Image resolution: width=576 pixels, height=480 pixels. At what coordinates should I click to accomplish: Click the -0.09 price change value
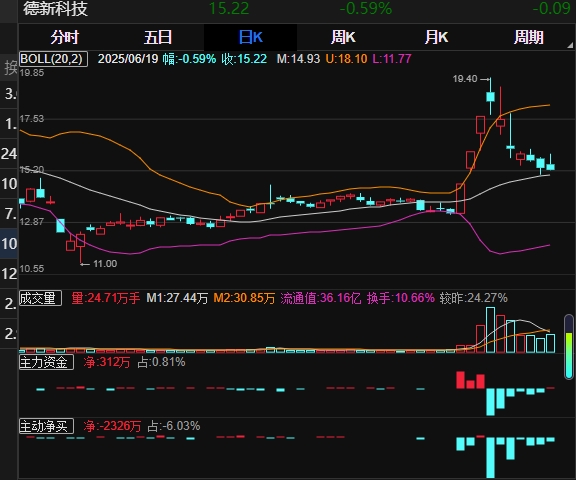point(551,9)
